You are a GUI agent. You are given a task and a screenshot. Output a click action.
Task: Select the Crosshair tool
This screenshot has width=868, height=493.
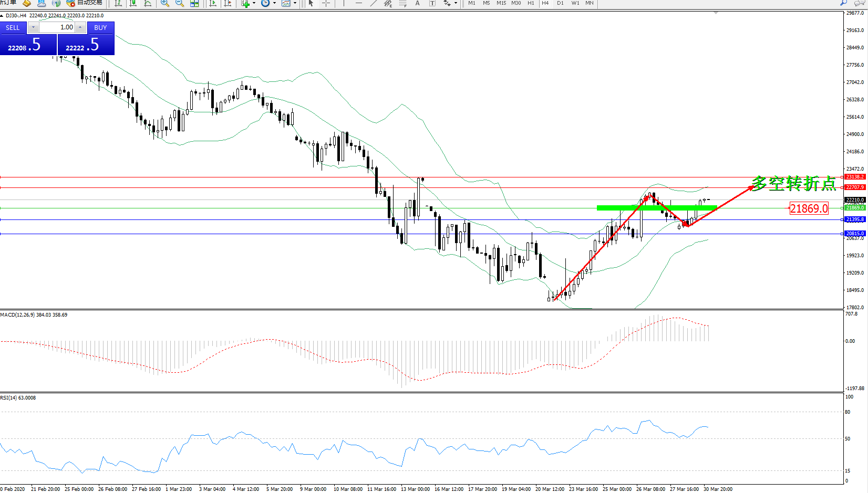(x=326, y=3)
